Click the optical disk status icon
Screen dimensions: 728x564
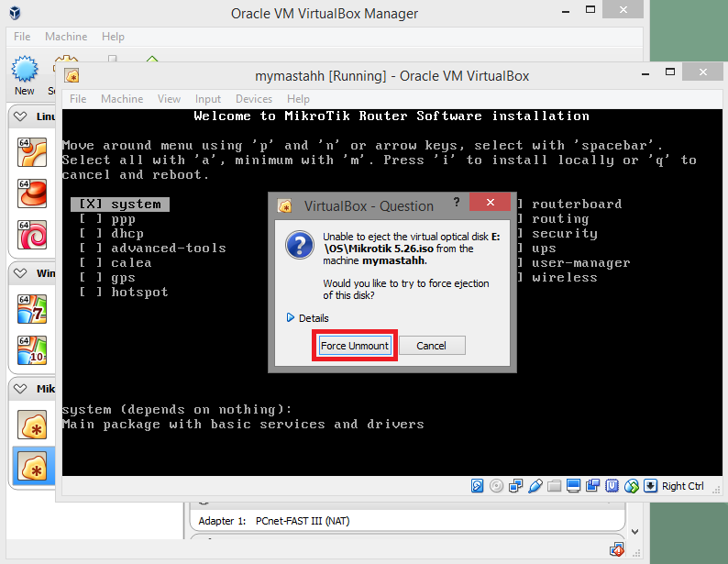point(496,486)
